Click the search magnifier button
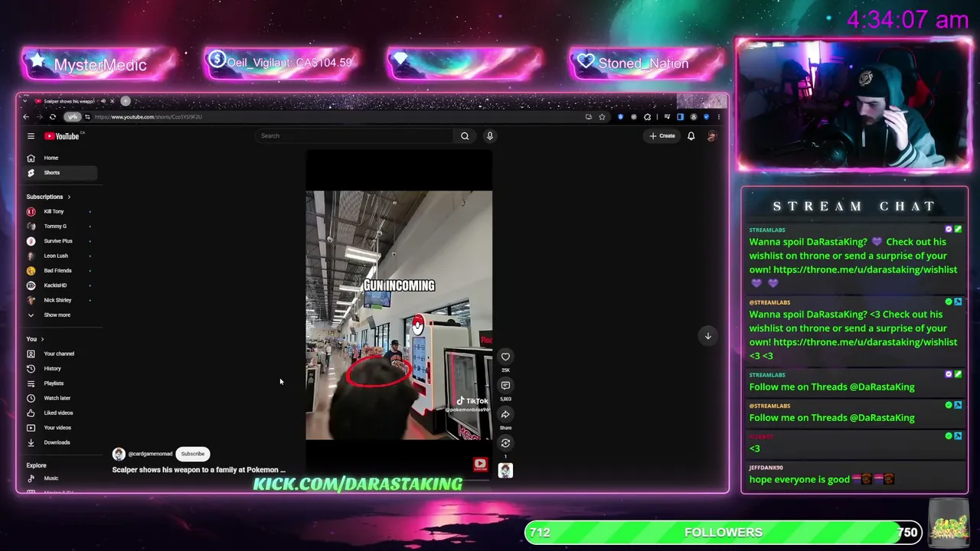The height and width of the screenshot is (551, 980). click(465, 136)
